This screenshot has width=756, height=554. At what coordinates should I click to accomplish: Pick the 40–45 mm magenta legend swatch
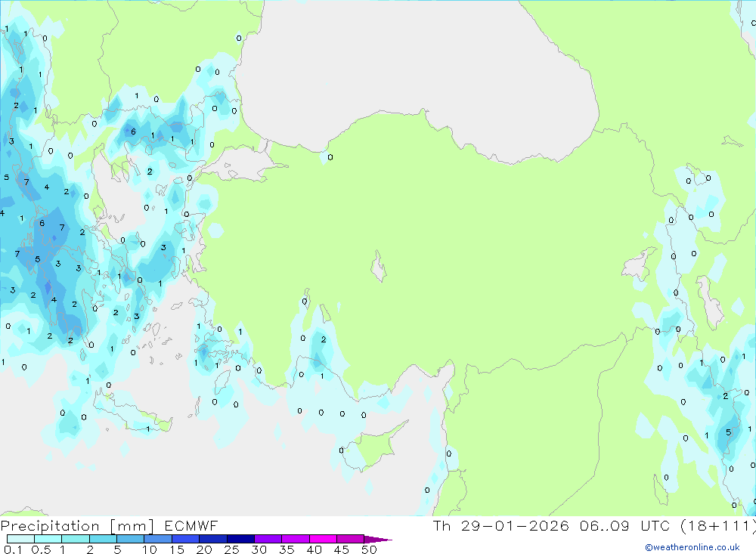pyautogui.click(x=323, y=539)
